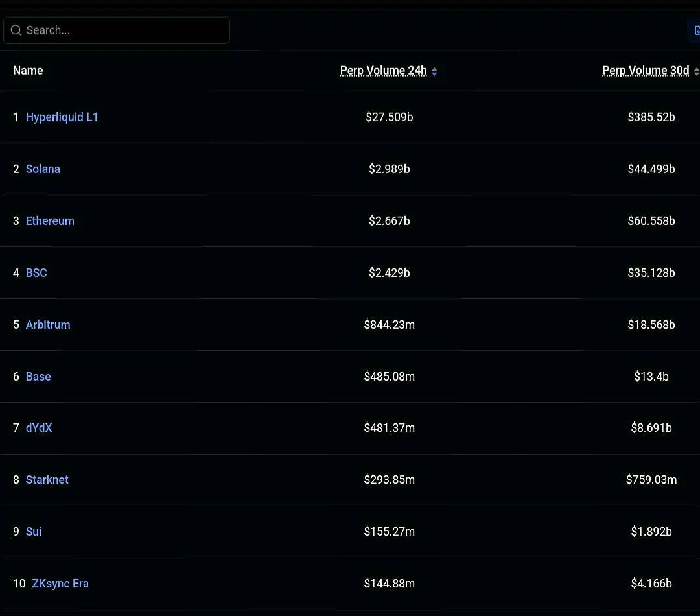Select the $385.52b 30d volume cell
This screenshot has width=700, height=616.
(x=651, y=117)
